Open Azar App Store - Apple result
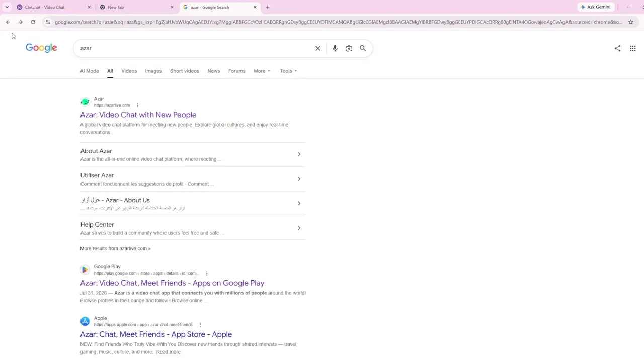 pos(156,334)
